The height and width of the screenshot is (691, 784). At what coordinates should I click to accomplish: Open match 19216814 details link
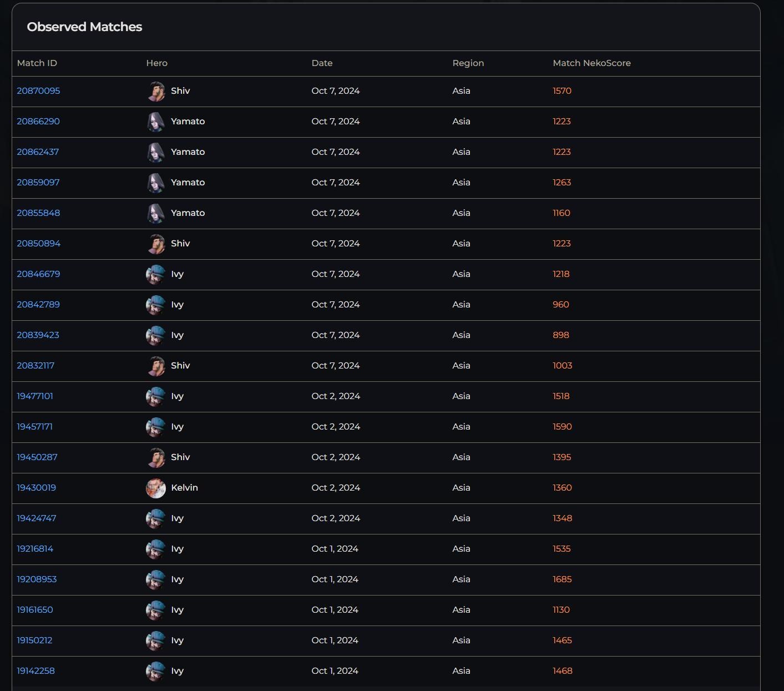[x=35, y=549]
